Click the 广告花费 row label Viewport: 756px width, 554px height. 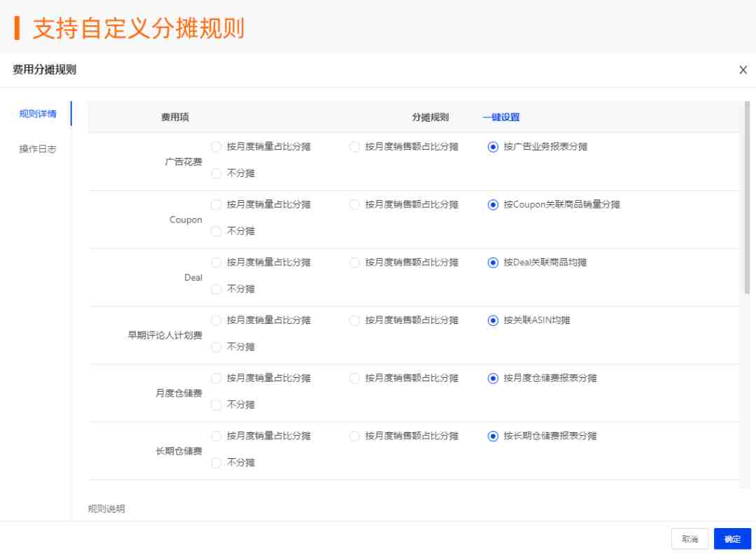point(183,162)
